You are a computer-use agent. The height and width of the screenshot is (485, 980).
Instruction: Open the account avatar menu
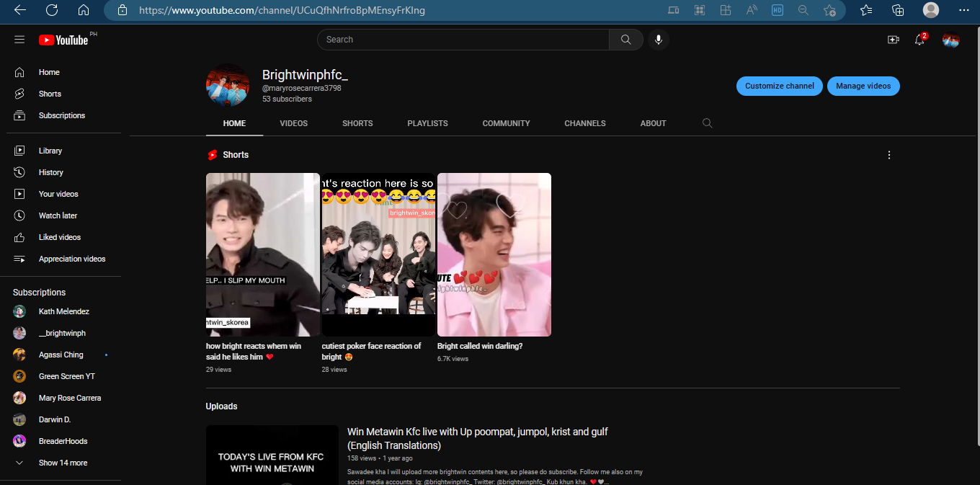tap(950, 40)
